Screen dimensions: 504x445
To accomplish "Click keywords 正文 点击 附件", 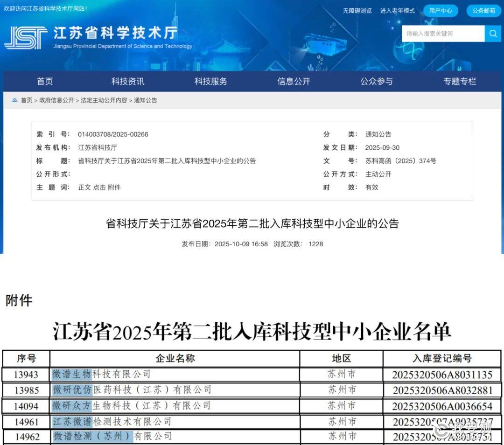I will point(99,188).
